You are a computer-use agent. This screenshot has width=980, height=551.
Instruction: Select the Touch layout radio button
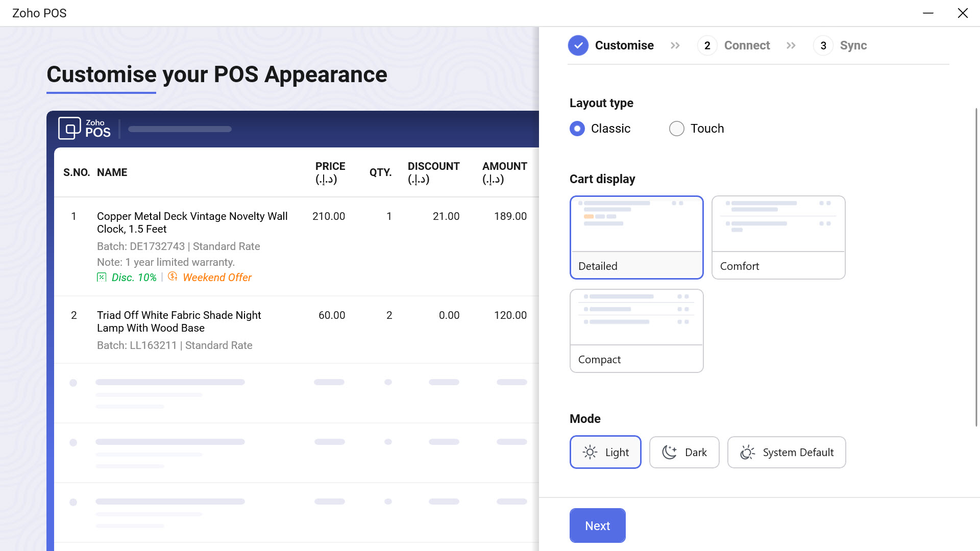(x=676, y=129)
